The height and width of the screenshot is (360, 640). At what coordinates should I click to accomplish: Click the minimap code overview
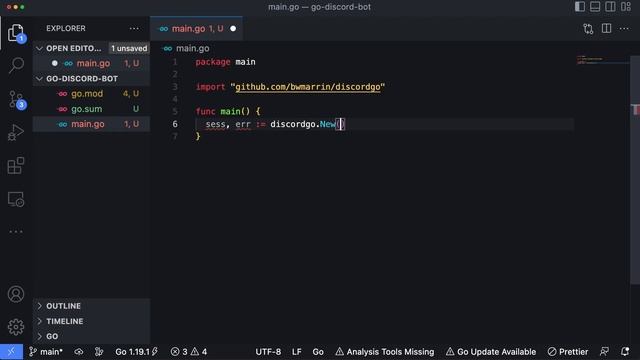click(603, 60)
